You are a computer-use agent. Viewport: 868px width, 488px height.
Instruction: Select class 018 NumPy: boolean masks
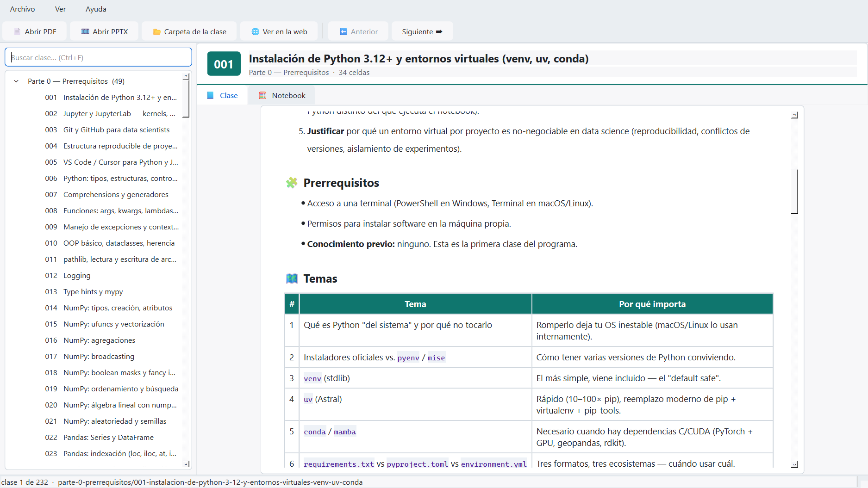[111, 372]
